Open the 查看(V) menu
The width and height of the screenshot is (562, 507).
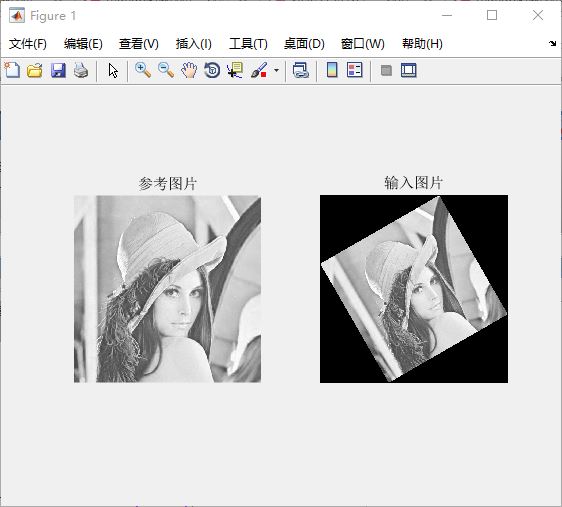tap(139, 44)
